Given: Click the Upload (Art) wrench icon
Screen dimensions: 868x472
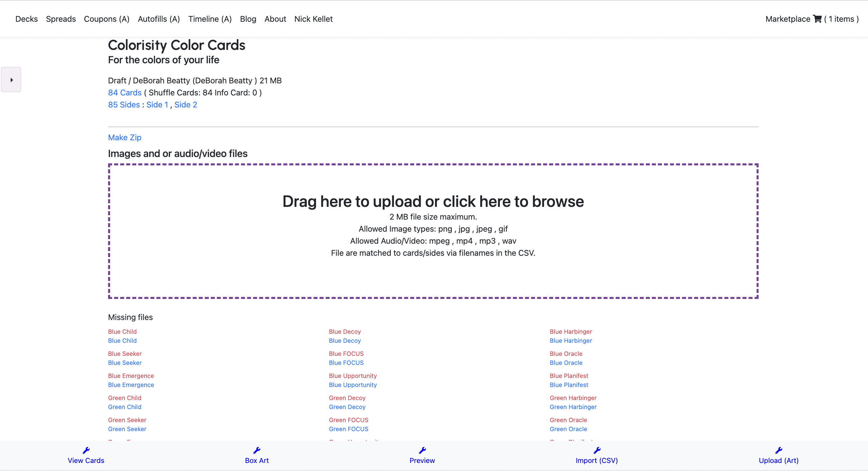Looking at the screenshot, I should click(778, 451).
